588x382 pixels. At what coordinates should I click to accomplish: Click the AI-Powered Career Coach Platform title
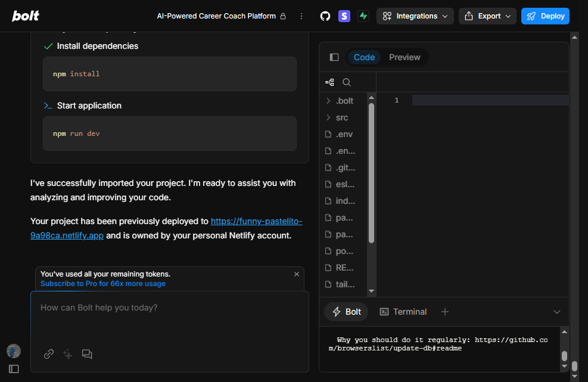(216, 16)
